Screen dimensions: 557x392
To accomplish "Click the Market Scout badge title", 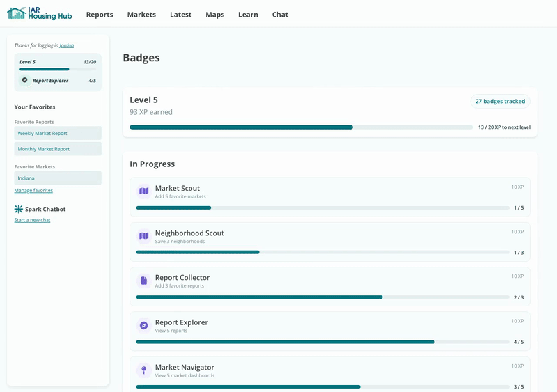I will tap(178, 189).
